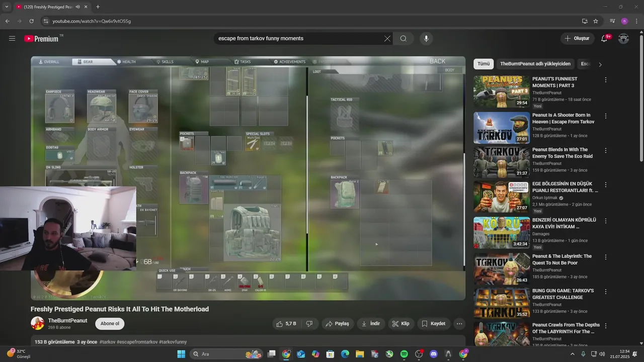
Task: Open options menu for Peanut Crawls From Depths
Action: click(x=606, y=326)
